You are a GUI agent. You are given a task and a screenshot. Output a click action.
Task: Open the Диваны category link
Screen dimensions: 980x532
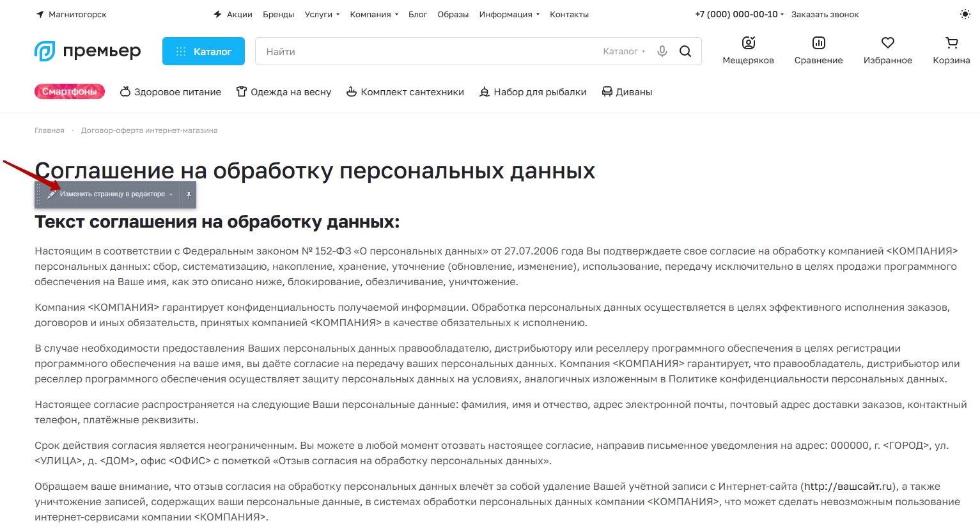click(634, 92)
